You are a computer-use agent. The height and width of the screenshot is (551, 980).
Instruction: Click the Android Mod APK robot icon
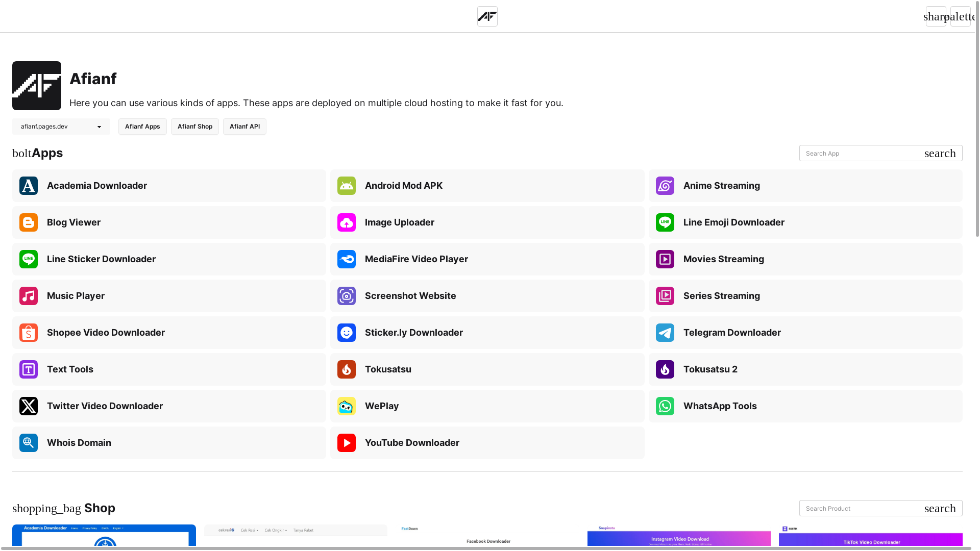(x=347, y=186)
